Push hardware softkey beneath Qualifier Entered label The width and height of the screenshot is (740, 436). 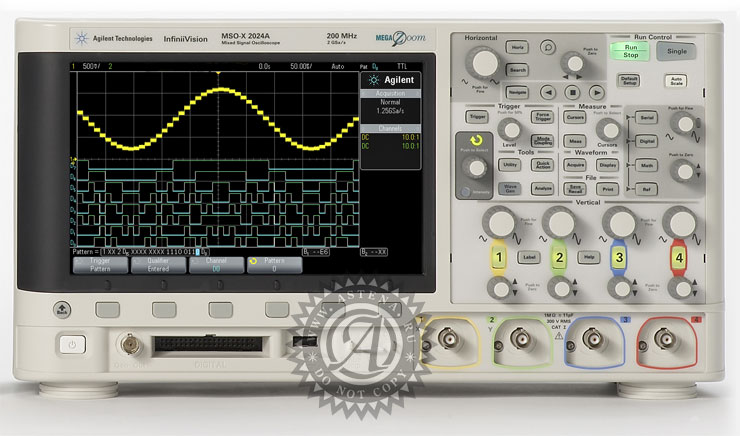pyautogui.click(x=164, y=310)
